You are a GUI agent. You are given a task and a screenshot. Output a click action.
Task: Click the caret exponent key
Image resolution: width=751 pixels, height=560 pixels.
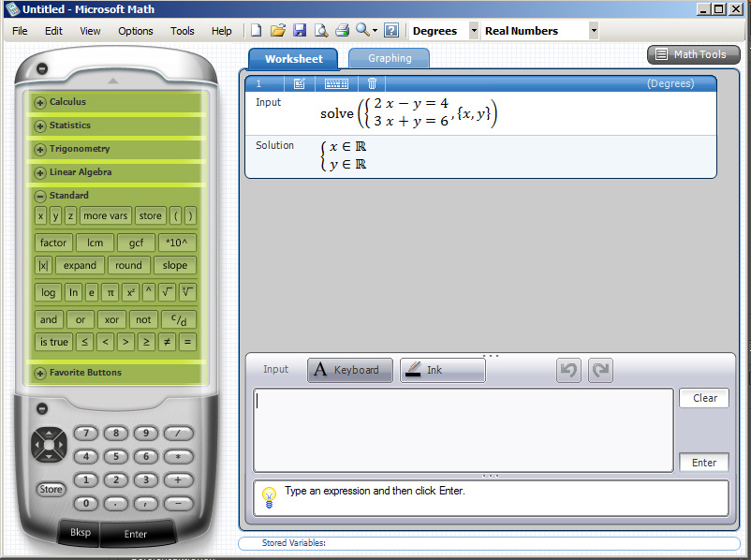(149, 293)
